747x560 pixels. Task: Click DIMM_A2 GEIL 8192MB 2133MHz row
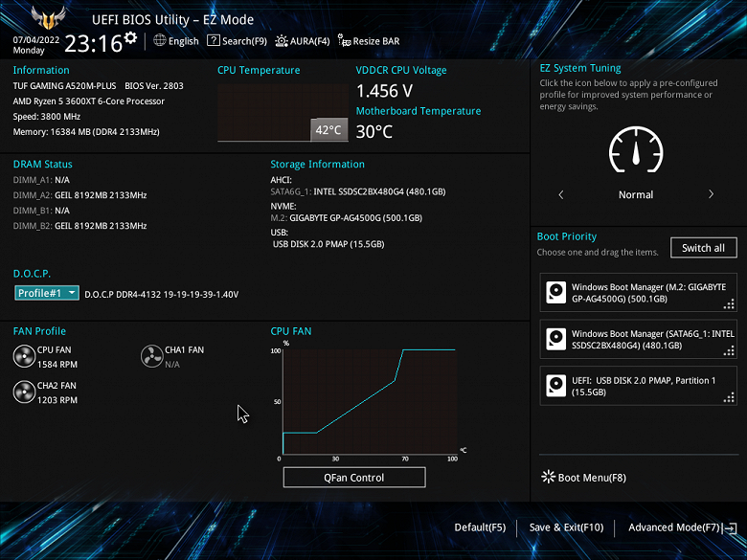point(80,195)
